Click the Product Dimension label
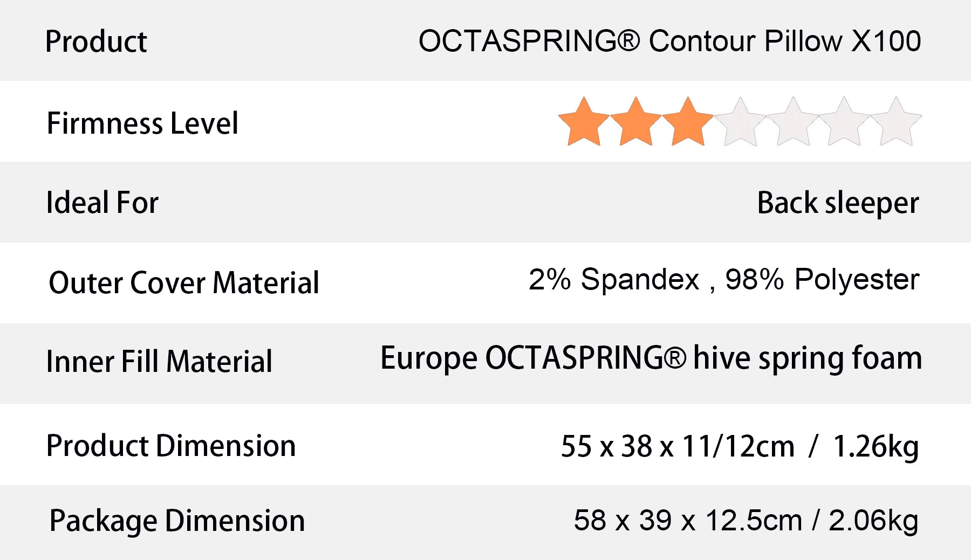971x560 pixels. (171, 446)
